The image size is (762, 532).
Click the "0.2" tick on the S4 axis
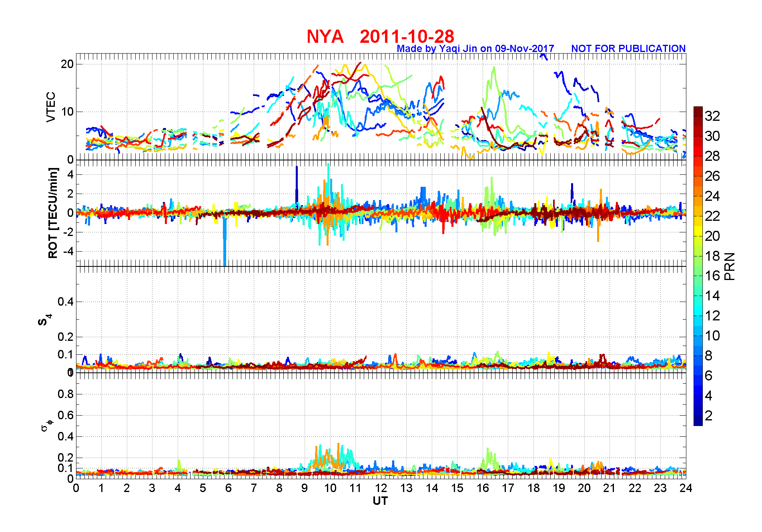[x=66, y=337]
